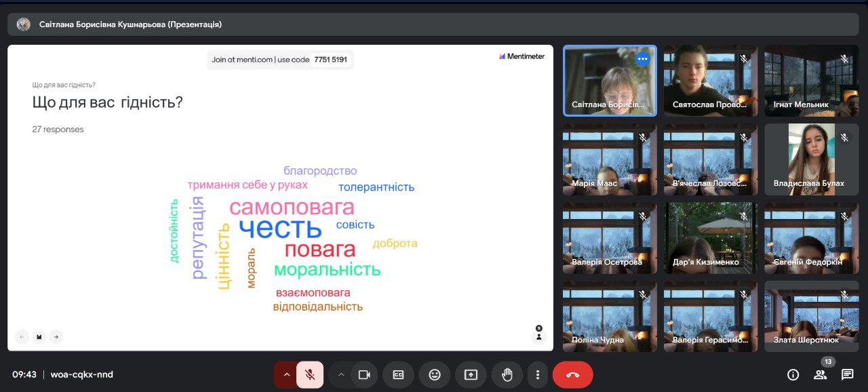Toggle the camera on or off
This screenshot has height=392, width=868.
click(x=364, y=374)
